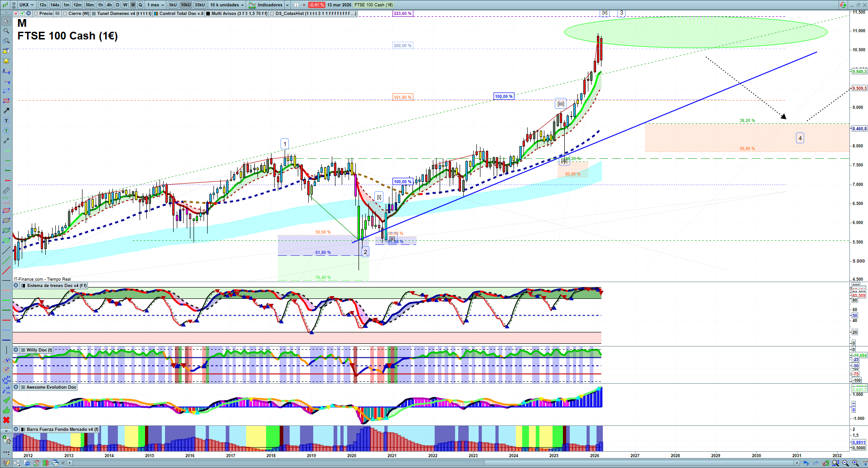Select the magnifier zoom tool
The image size is (868, 468).
[x=6, y=31]
